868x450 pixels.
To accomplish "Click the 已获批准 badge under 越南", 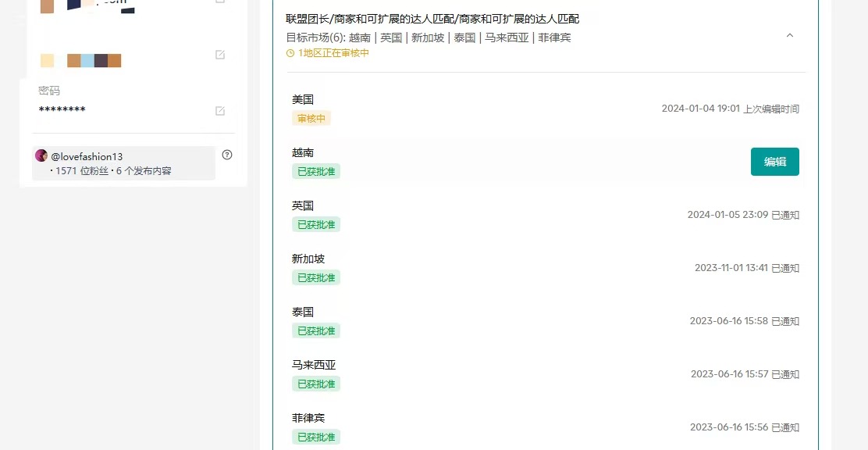I will pyautogui.click(x=316, y=171).
